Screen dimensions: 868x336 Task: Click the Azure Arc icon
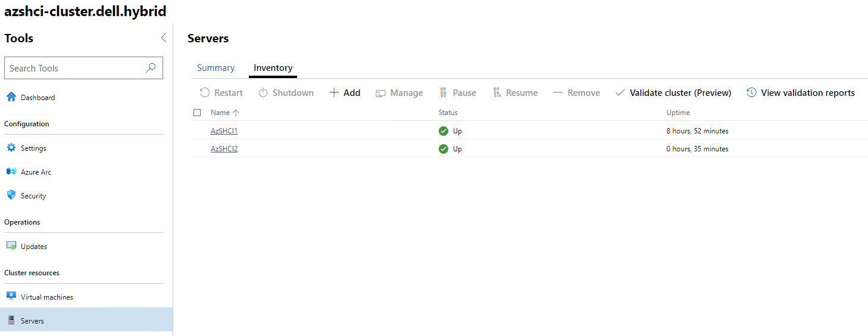(x=11, y=172)
